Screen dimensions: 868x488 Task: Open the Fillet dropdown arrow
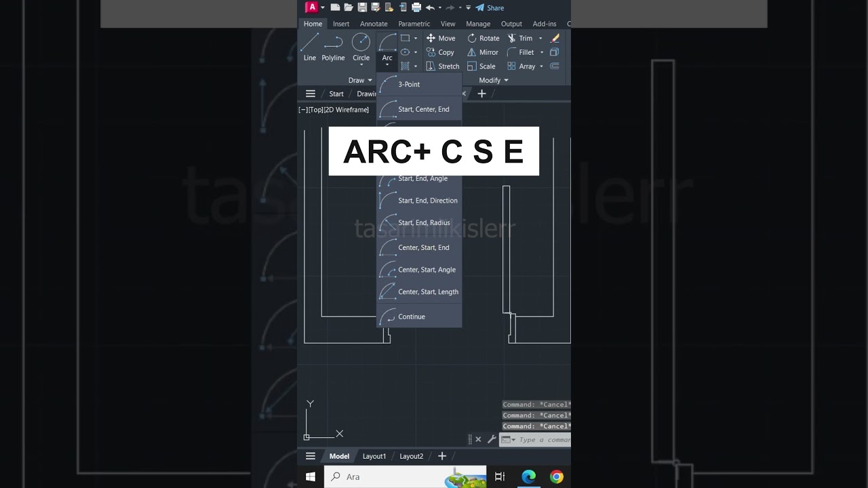(542, 52)
